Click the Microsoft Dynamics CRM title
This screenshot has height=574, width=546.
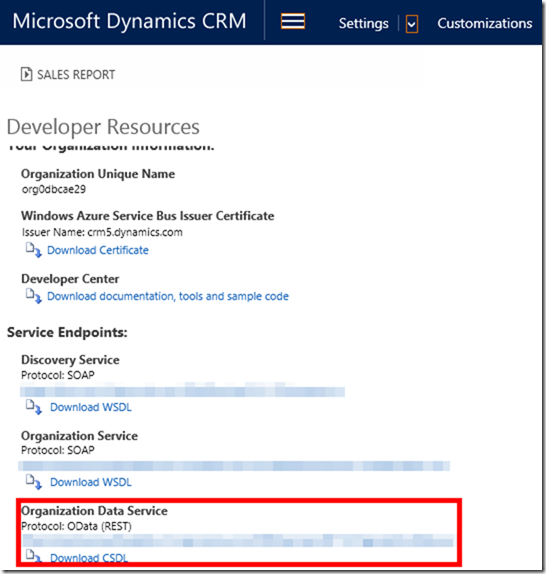[x=129, y=21]
